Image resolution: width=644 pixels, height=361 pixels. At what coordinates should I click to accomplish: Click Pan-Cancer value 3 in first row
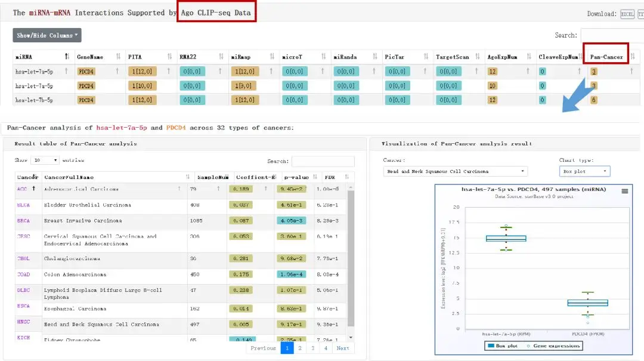point(594,72)
